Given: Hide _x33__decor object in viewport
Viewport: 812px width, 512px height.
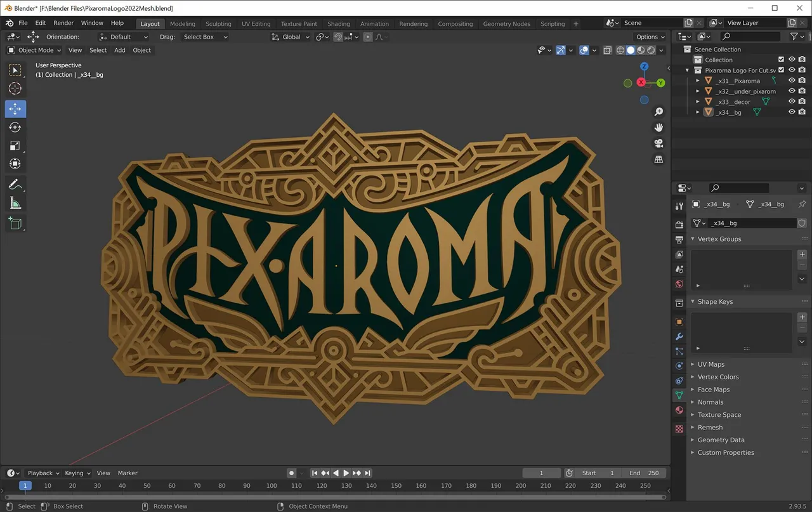Looking at the screenshot, I should point(792,102).
